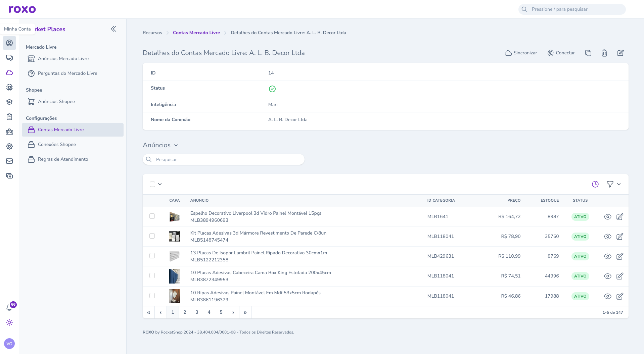Open Regras de Atendimento menu item
The image size is (644, 354).
(x=73, y=159)
